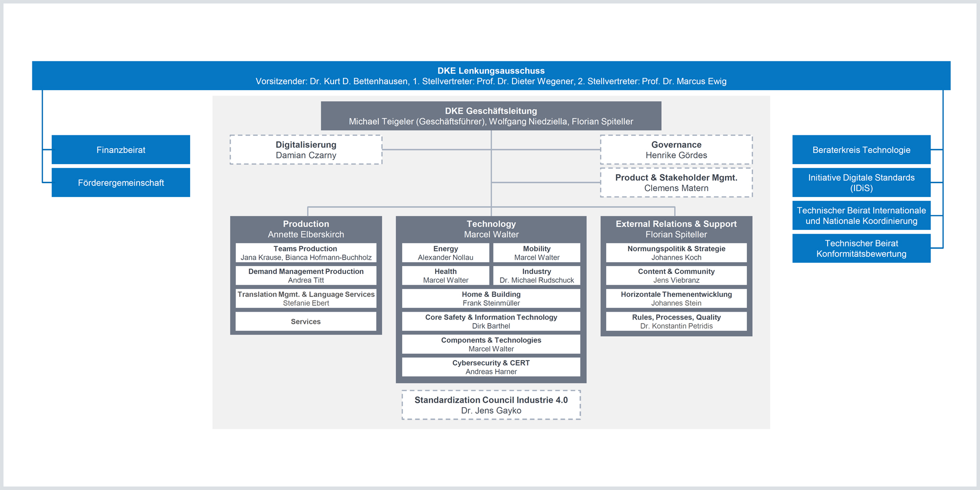This screenshot has width=980, height=490.
Task: Select Product & Stakeholder Mgmt. box
Action: point(676,183)
